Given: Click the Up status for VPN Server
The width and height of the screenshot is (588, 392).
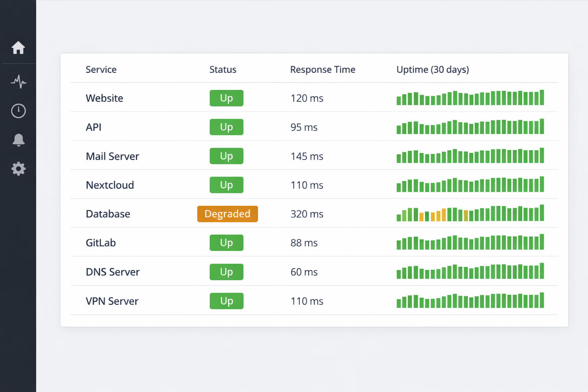Looking at the screenshot, I should click(226, 301).
